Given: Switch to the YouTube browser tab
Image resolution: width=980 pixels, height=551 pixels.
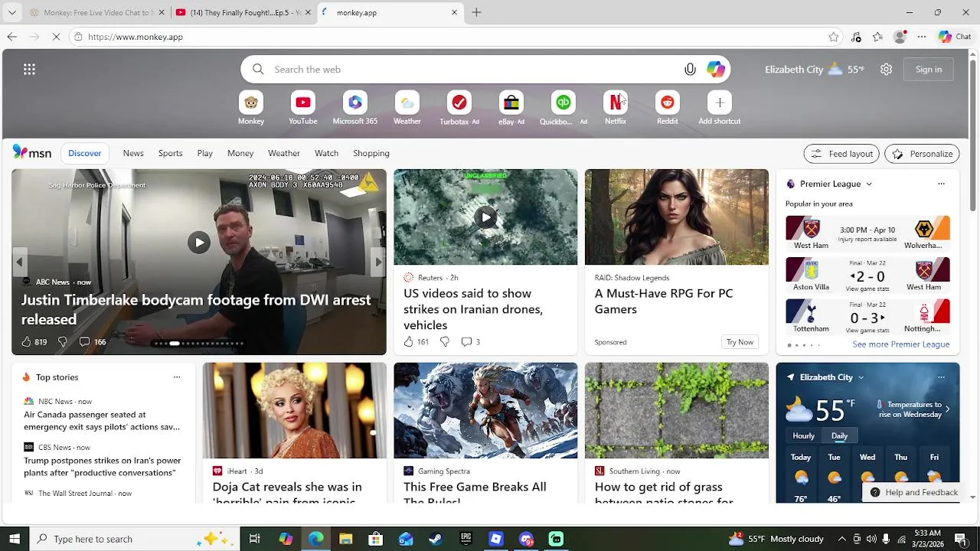Looking at the screenshot, I should (243, 12).
